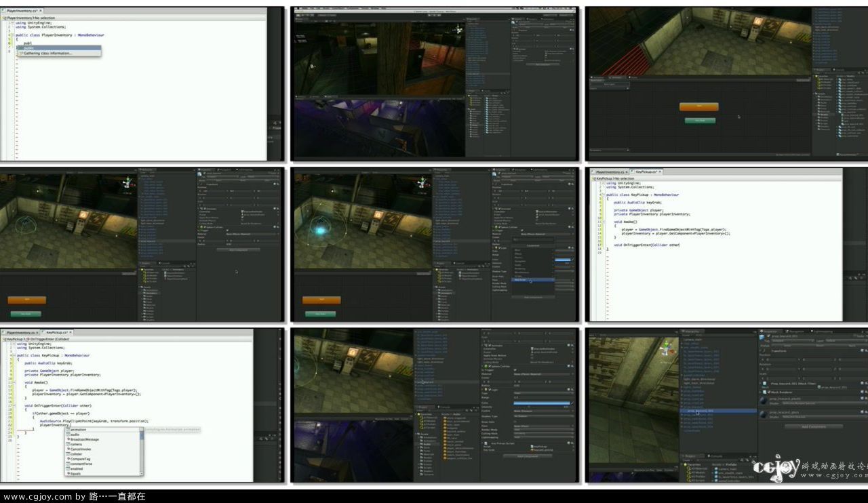Click Add Component below the prop_keycard_glow material
The height and width of the screenshot is (503, 868).
coord(813,427)
